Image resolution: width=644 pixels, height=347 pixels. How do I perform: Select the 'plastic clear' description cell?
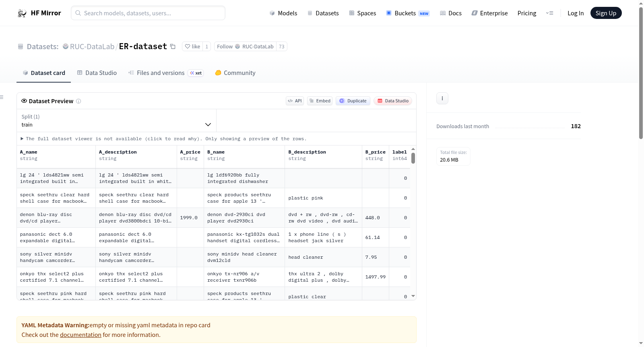coord(324,294)
